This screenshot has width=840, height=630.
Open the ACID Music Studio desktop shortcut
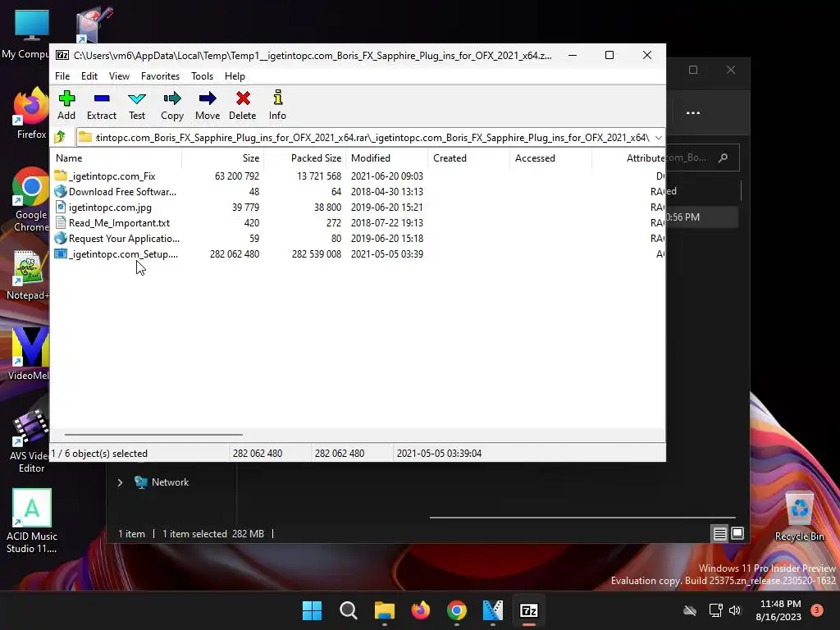(x=32, y=521)
